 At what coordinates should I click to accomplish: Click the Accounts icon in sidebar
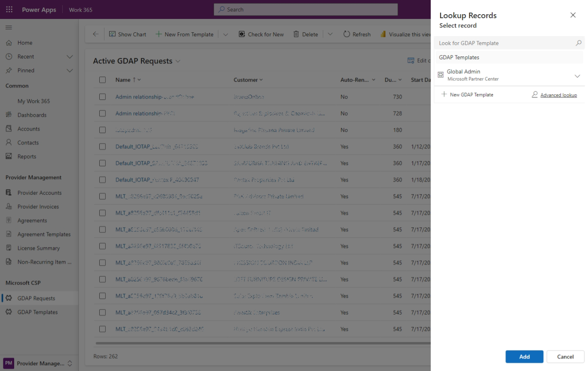pos(9,129)
